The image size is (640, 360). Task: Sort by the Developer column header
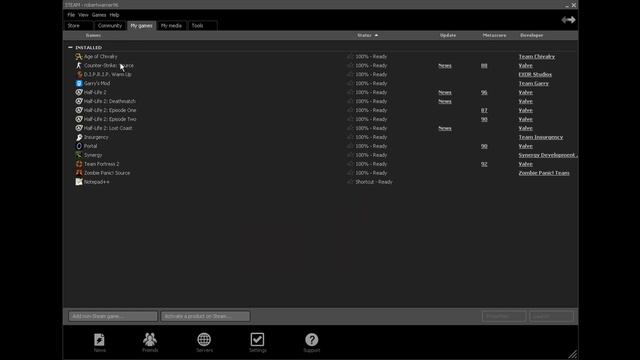click(531, 36)
